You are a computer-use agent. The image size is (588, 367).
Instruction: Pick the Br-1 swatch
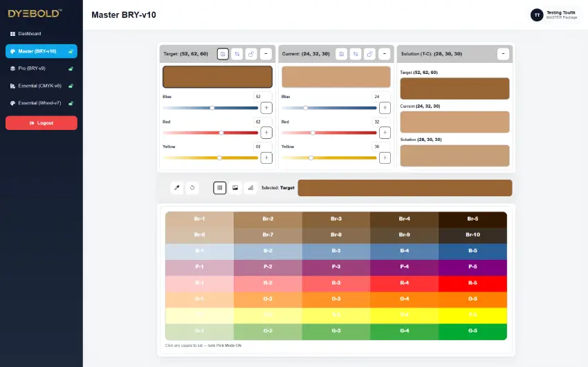(x=199, y=218)
